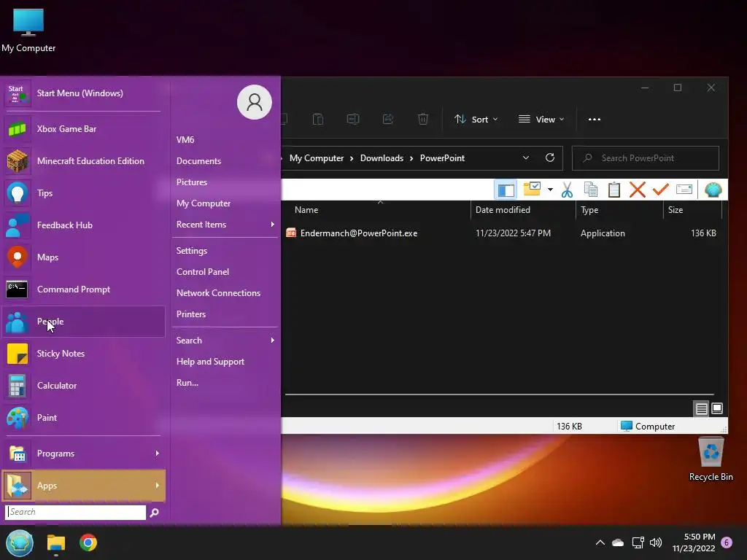The height and width of the screenshot is (560, 747).
Task: Click the scissors Cut icon
Action: click(x=567, y=190)
